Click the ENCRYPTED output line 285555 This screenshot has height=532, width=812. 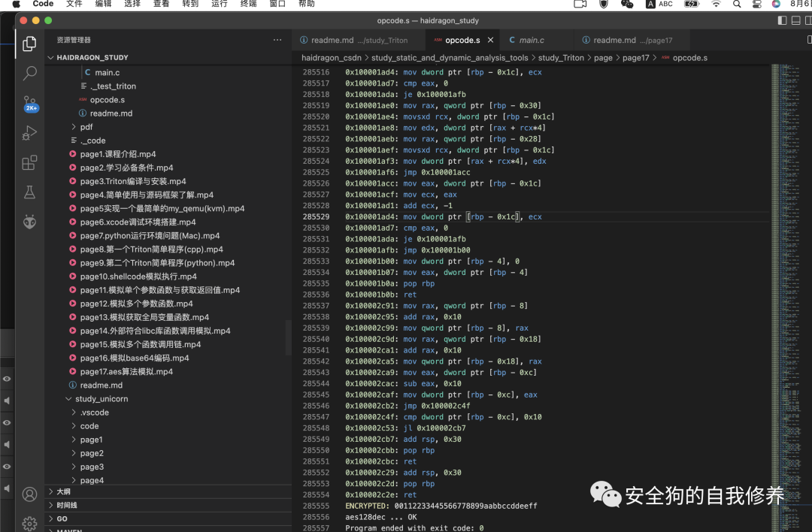(441, 506)
